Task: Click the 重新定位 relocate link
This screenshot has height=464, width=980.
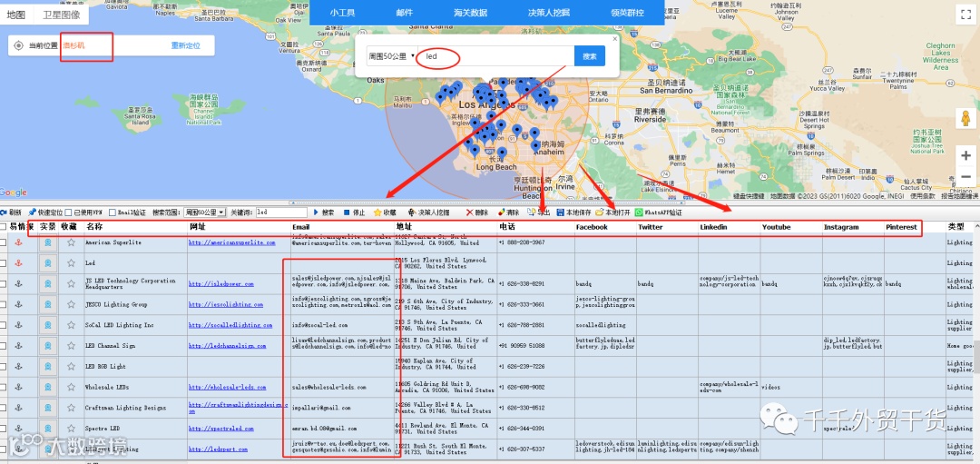Action: click(186, 45)
